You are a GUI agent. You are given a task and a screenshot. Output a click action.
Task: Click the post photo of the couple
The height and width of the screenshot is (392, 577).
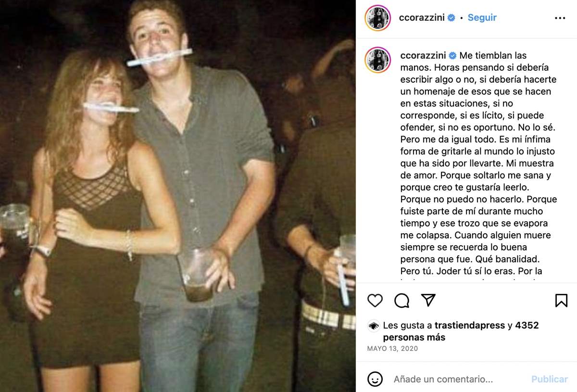(178, 196)
